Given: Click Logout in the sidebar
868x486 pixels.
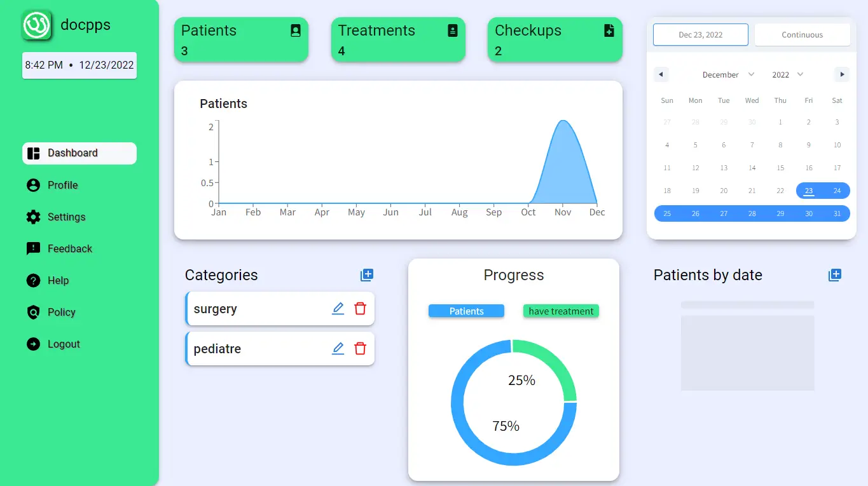Looking at the screenshot, I should [63, 344].
